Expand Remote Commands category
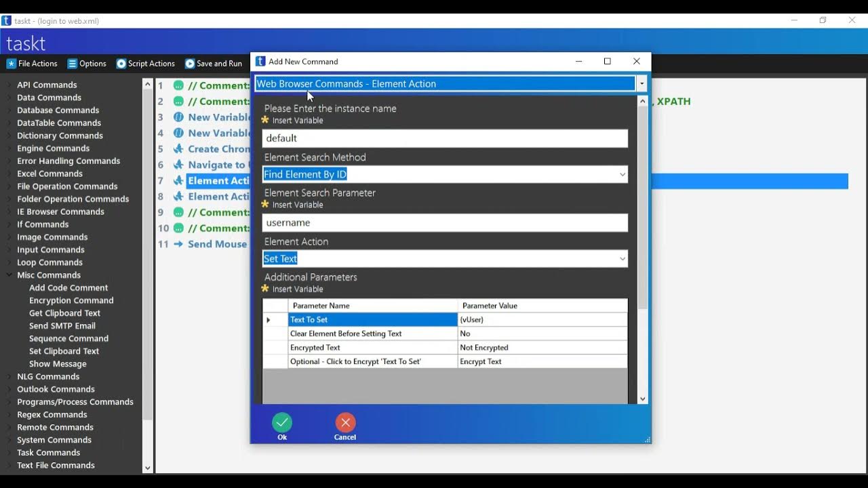This screenshot has width=868, height=488. (9, 428)
